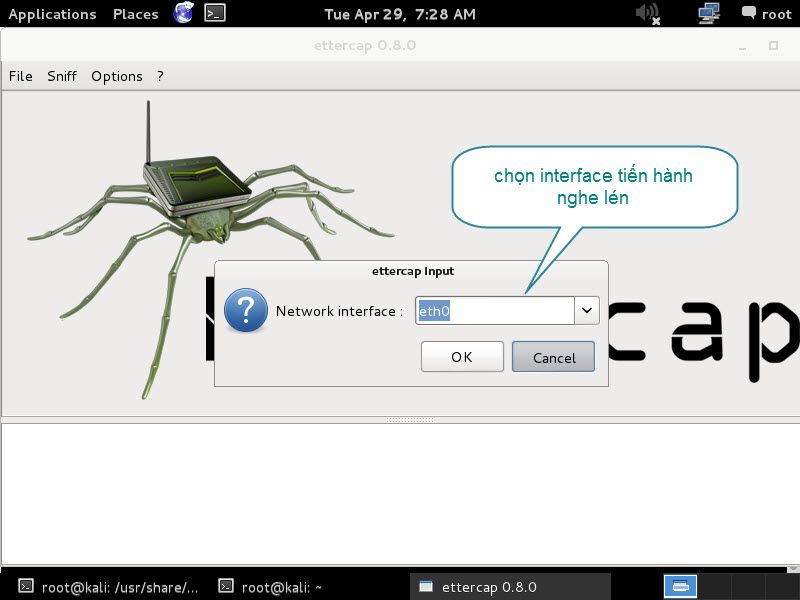
Task: Open the Sniff menu
Action: coord(62,77)
